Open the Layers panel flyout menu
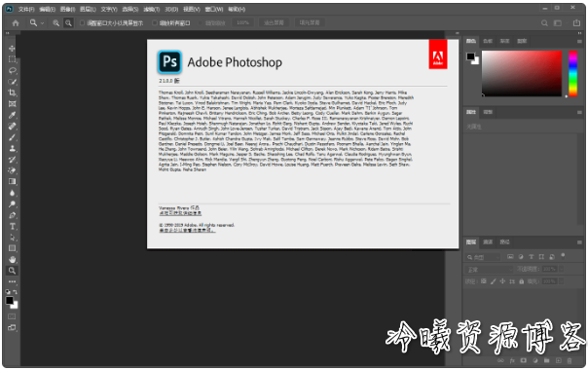 pyautogui.click(x=579, y=242)
